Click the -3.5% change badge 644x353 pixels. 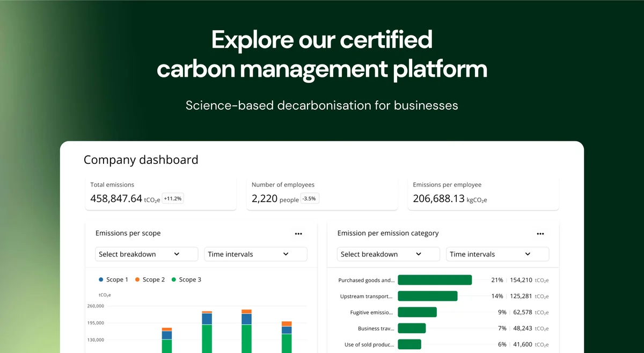(x=309, y=199)
